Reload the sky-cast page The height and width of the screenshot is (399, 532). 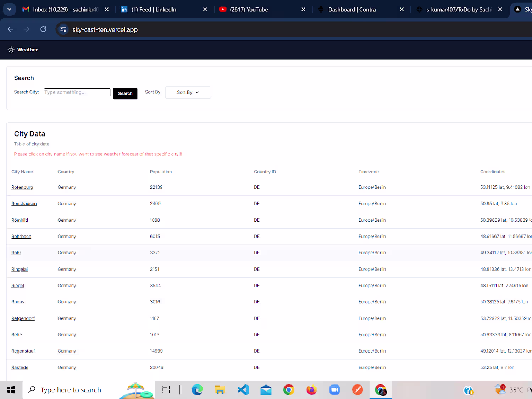(x=43, y=29)
